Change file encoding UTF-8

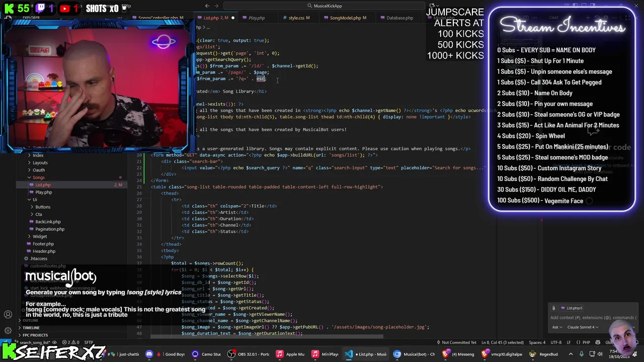point(555,342)
